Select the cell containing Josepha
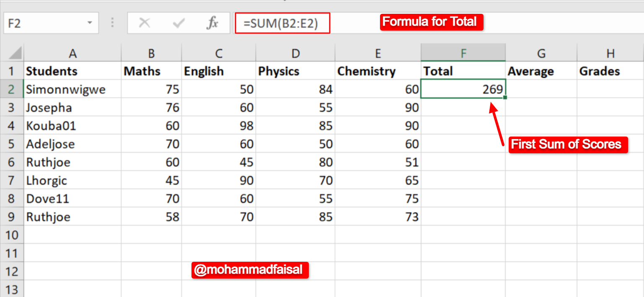Viewport: 644px width, 297px height. tap(73, 108)
